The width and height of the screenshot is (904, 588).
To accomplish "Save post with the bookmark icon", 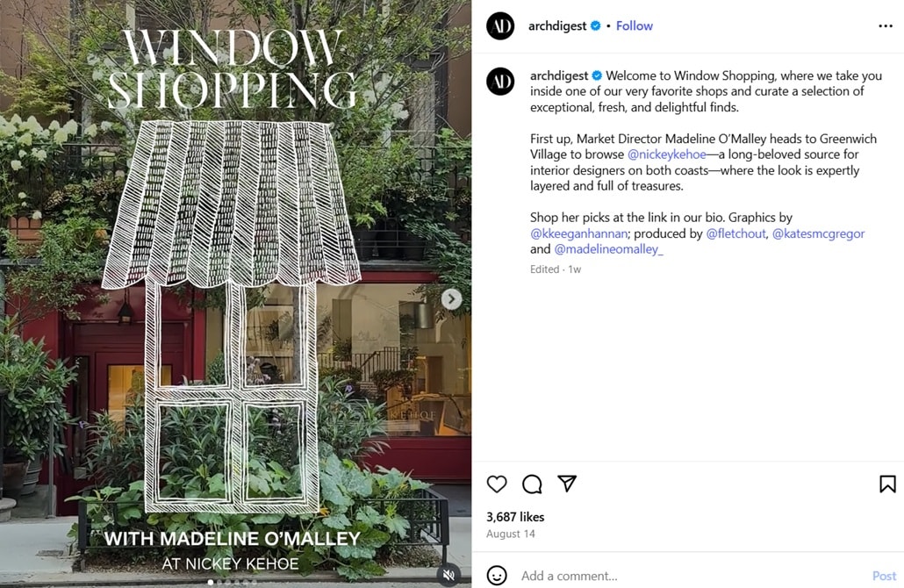I will (887, 484).
